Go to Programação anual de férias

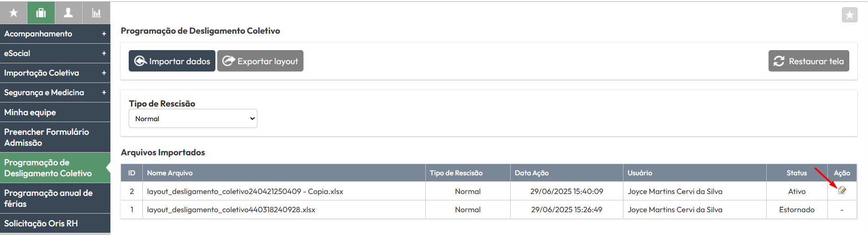click(x=55, y=198)
